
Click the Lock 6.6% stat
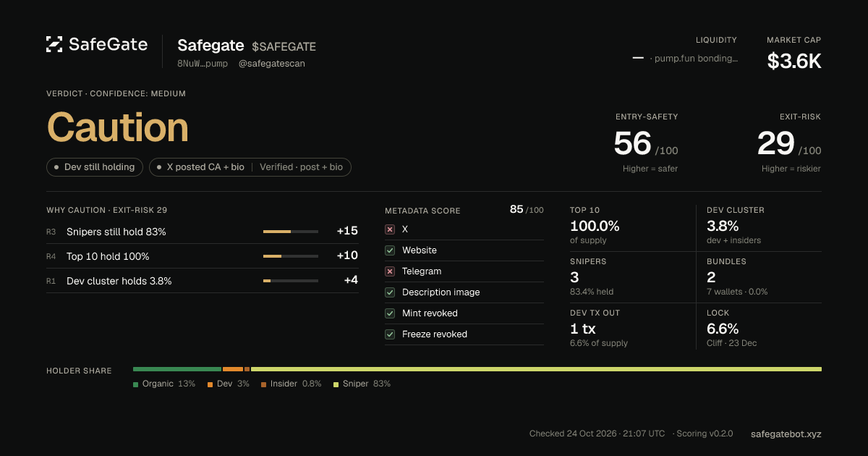pos(723,329)
